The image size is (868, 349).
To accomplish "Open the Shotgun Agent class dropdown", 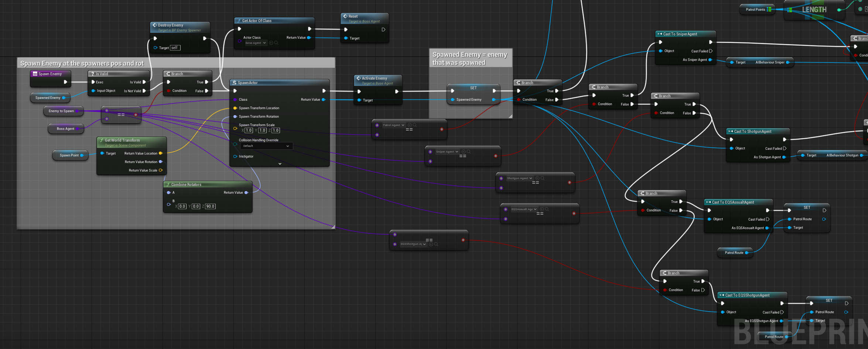I will [x=519, y=178].
